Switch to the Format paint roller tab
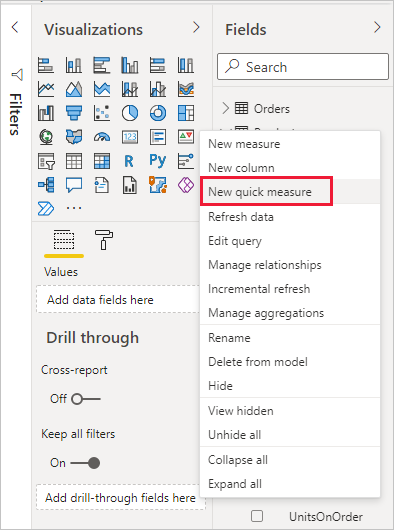Screen dimensions: 394x530 (104, 240)
